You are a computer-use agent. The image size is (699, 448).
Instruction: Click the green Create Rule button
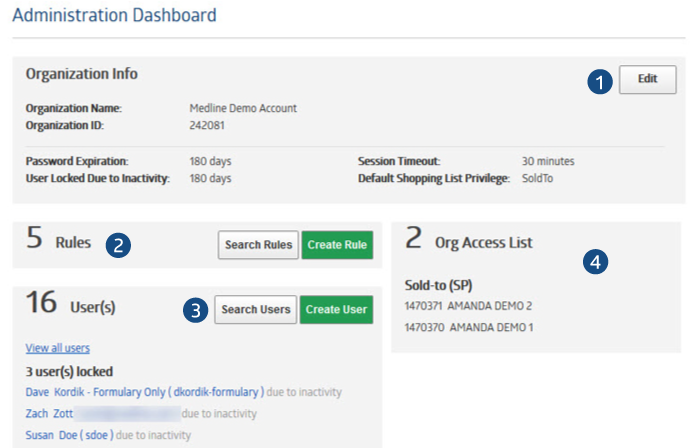point(337,245)
